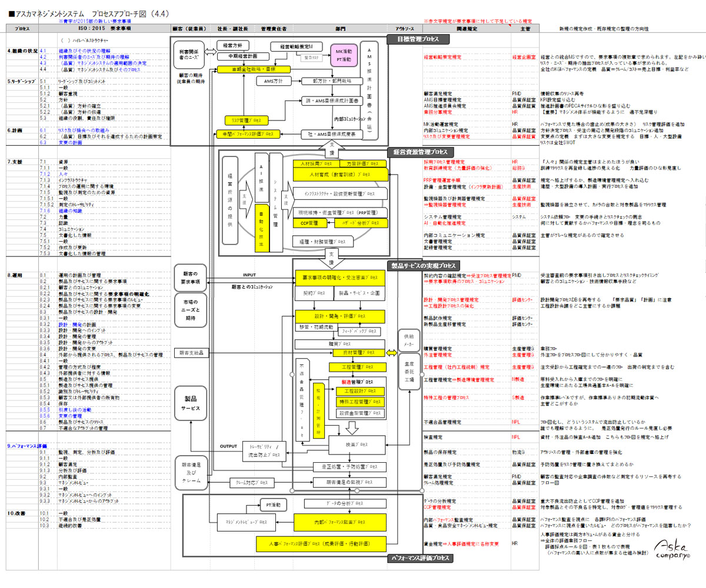Screen dimensions: 706x588
Task: Select the 目標管理プロセス header label
Action: coord(418,39)
